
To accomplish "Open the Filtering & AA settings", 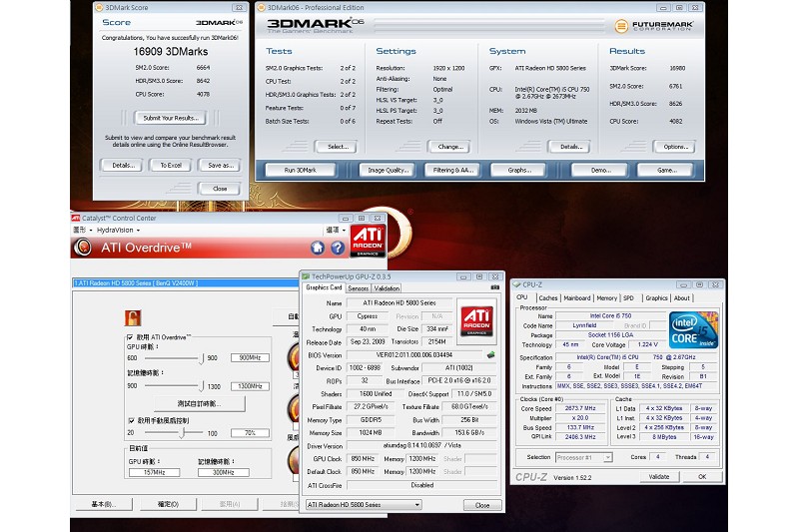I will coord(453,170).
